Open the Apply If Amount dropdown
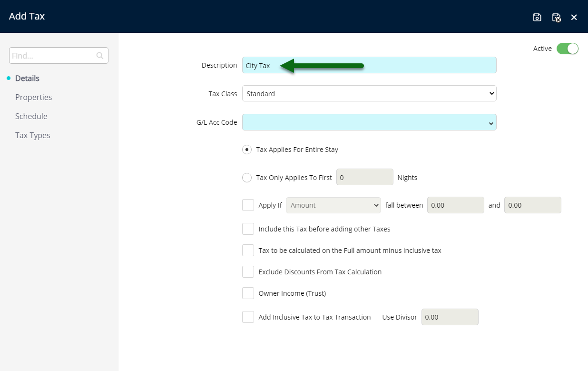The height and width of the screenshot is (371, 588). pyautogui.click(x=333, y=205)
